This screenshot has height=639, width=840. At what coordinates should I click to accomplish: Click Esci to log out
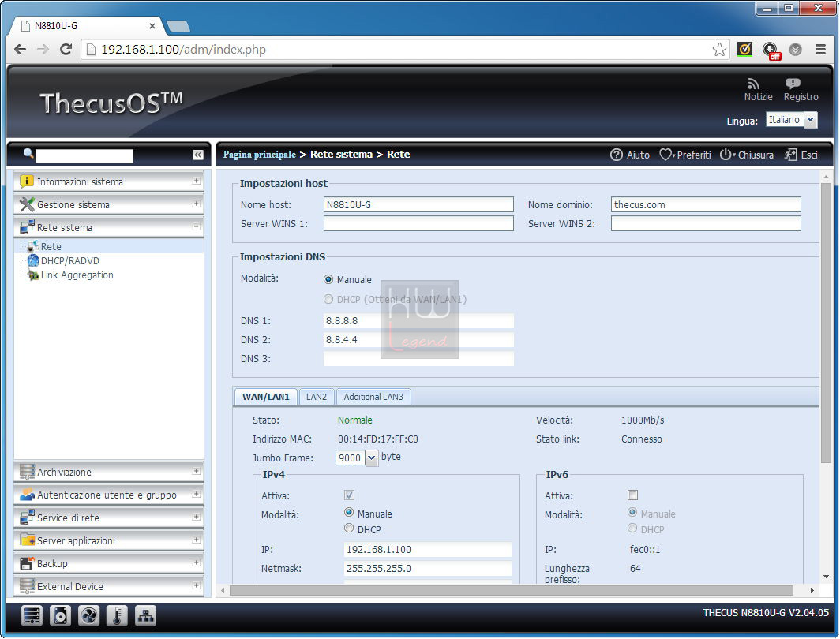point(801,155)
